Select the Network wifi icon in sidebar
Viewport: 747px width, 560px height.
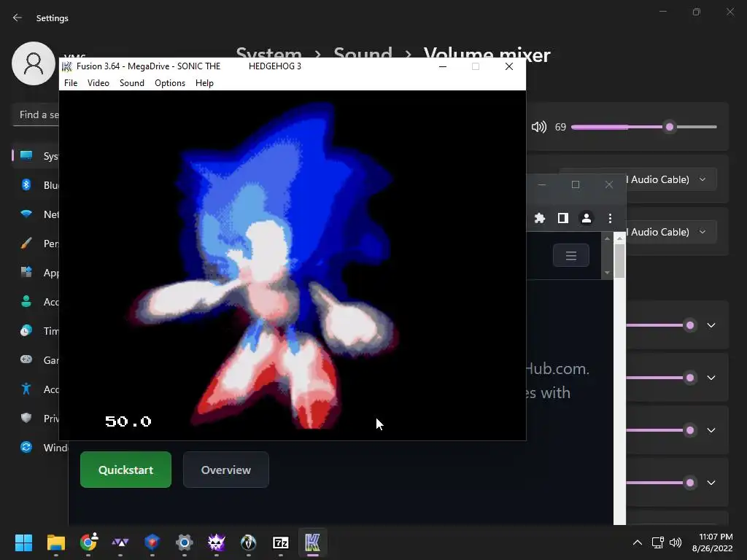click(26, 214)
